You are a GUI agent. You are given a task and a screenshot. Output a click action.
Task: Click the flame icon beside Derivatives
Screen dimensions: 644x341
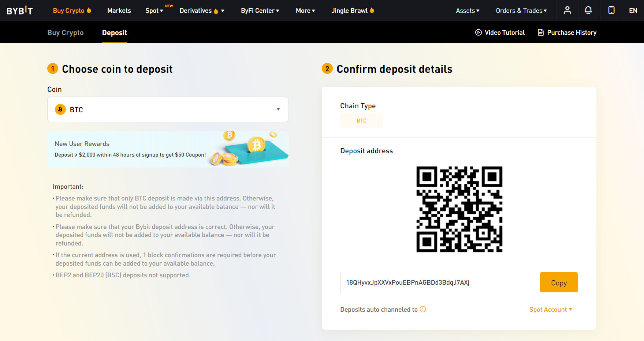tap(216, 11)
